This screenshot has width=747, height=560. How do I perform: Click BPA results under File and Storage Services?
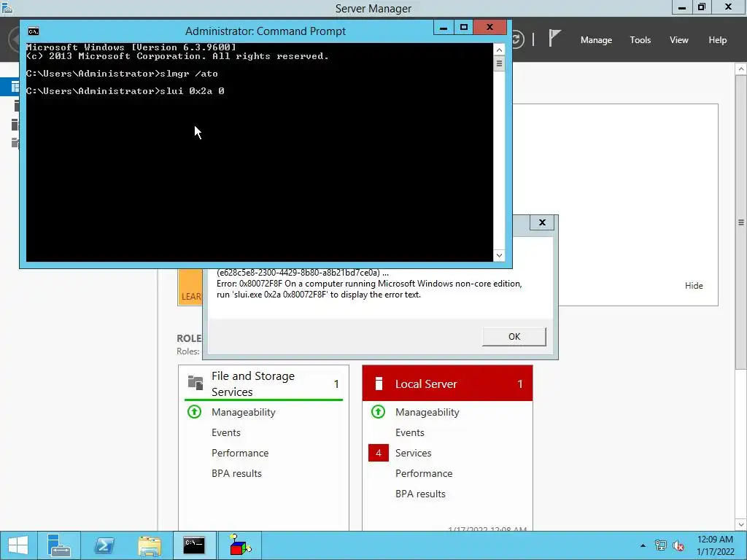237,473
